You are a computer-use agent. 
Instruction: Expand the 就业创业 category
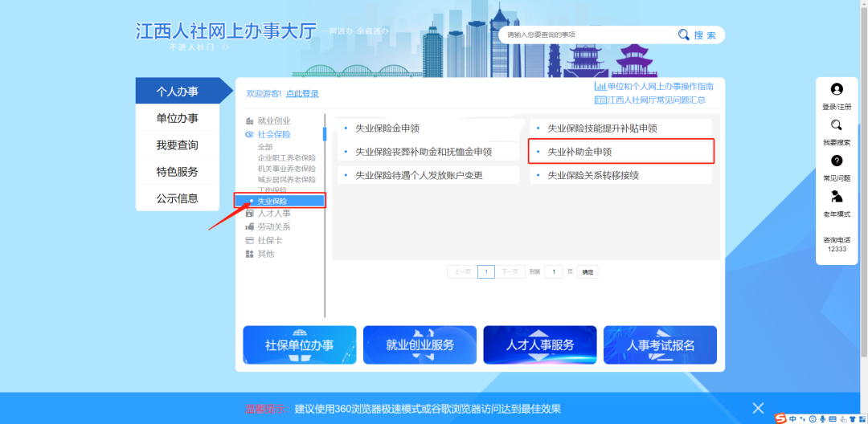[268, 120]
